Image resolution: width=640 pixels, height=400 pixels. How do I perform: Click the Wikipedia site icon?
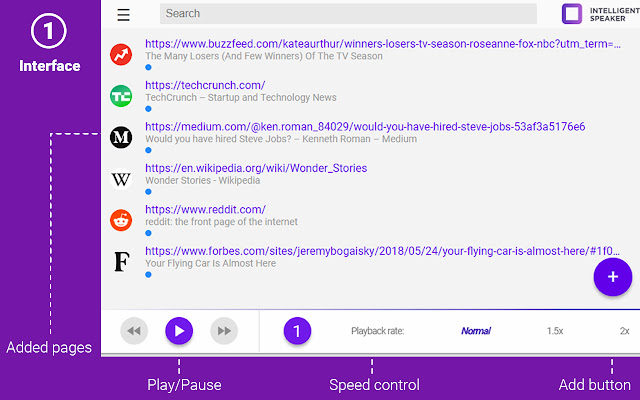click(x=121, y=179)
